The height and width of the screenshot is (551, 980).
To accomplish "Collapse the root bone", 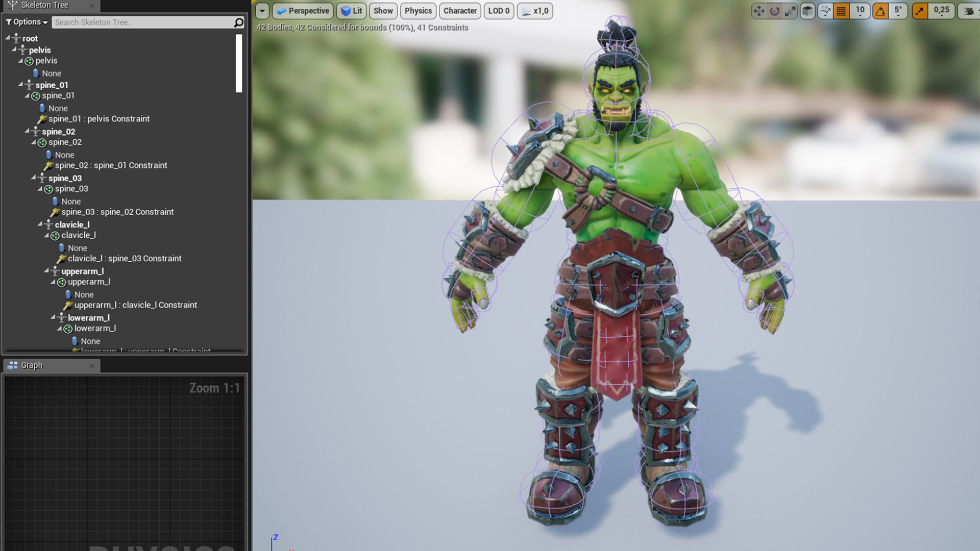I will pos(8,38).
